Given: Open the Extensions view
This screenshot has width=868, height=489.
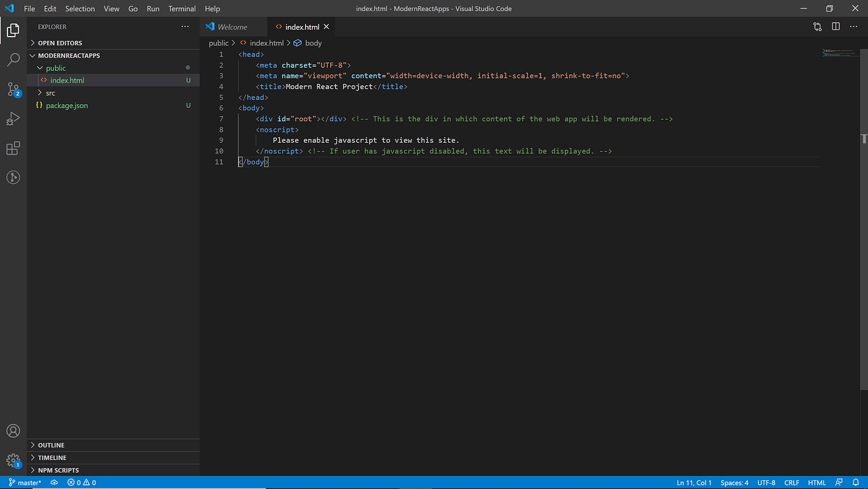Looking at the screenshot, I should pos(14,148).
